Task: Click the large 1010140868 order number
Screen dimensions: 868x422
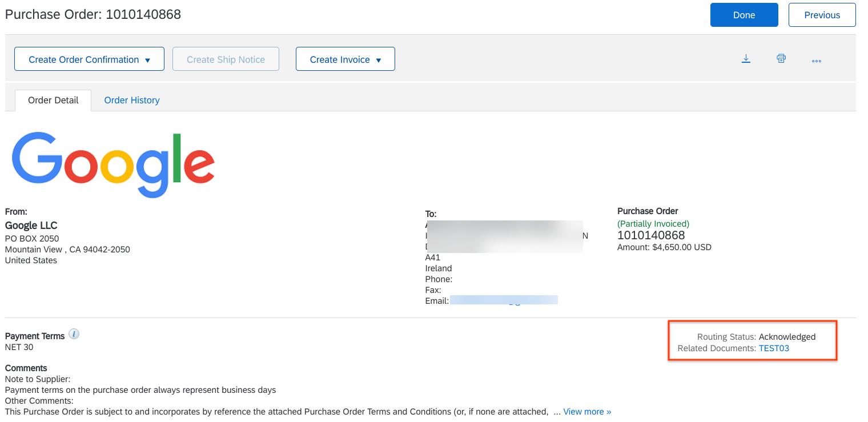Action: 651,235
